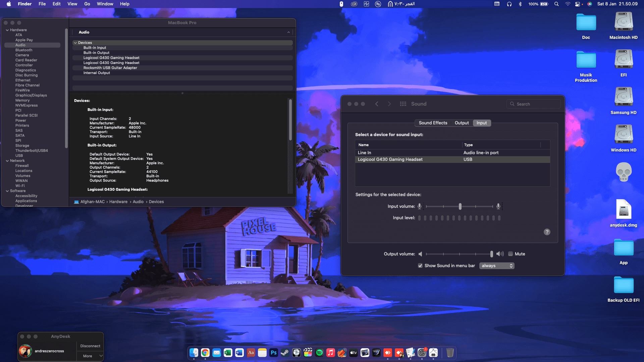Open Photoshop from the Dock
Viewport: 644px width, 362px height.
(x=274, y=353)
